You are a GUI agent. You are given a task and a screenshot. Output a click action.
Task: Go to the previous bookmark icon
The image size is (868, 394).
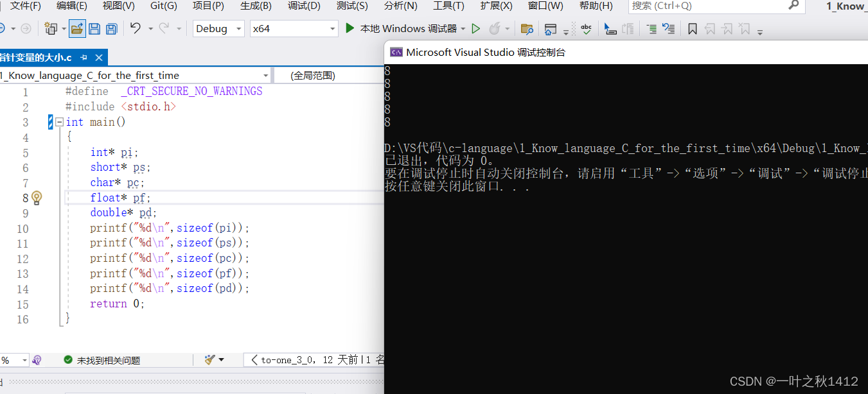710,28
